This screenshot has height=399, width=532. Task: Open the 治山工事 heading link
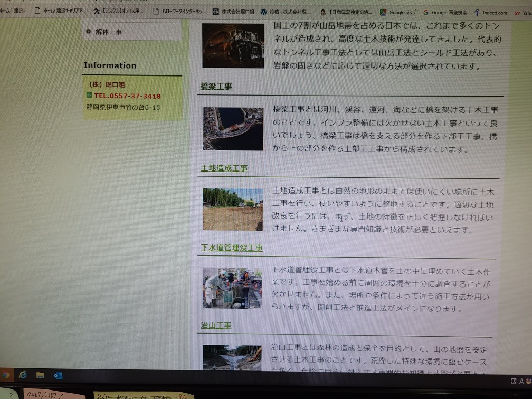[216, 325]
